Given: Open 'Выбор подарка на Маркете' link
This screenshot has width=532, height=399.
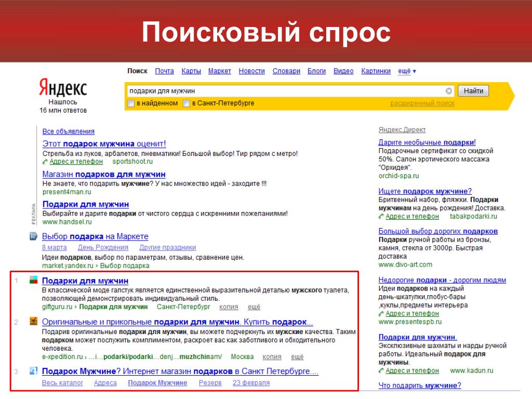Looking at the screenshot, I should coord(95,236).
